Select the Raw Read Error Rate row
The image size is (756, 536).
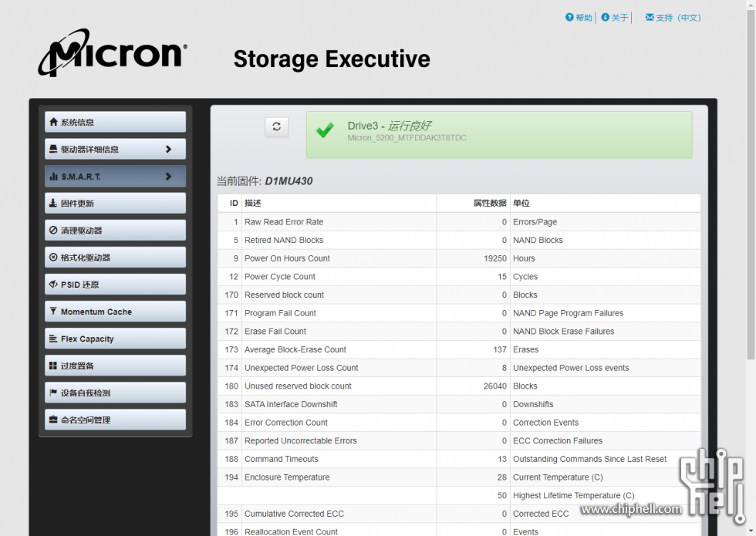(459, 222)
